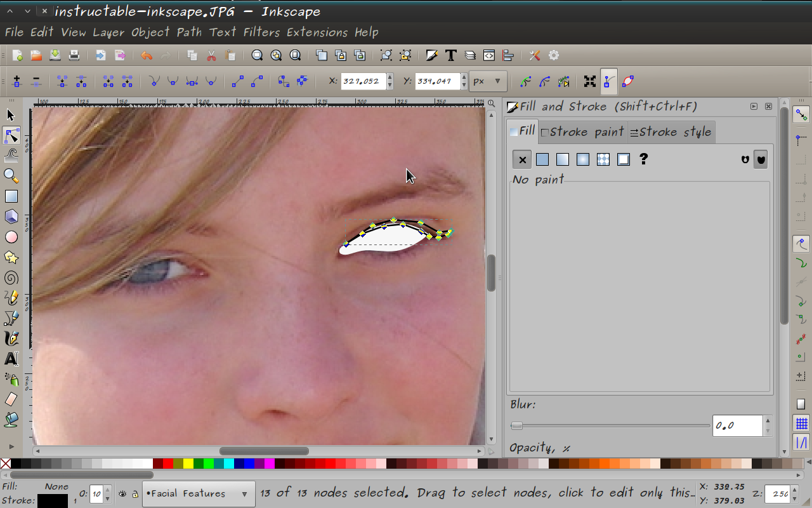This screenshot has height=508, width=812.
Task: Switch to the Stroke style tab
Action: pyautogui.click(x=671, y=131)
